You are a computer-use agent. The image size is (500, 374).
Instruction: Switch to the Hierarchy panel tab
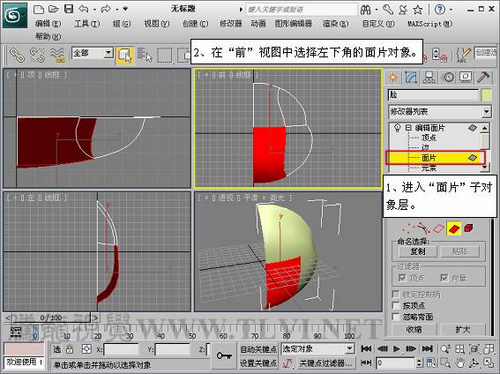pyautogui.click(x=429, y=78)
